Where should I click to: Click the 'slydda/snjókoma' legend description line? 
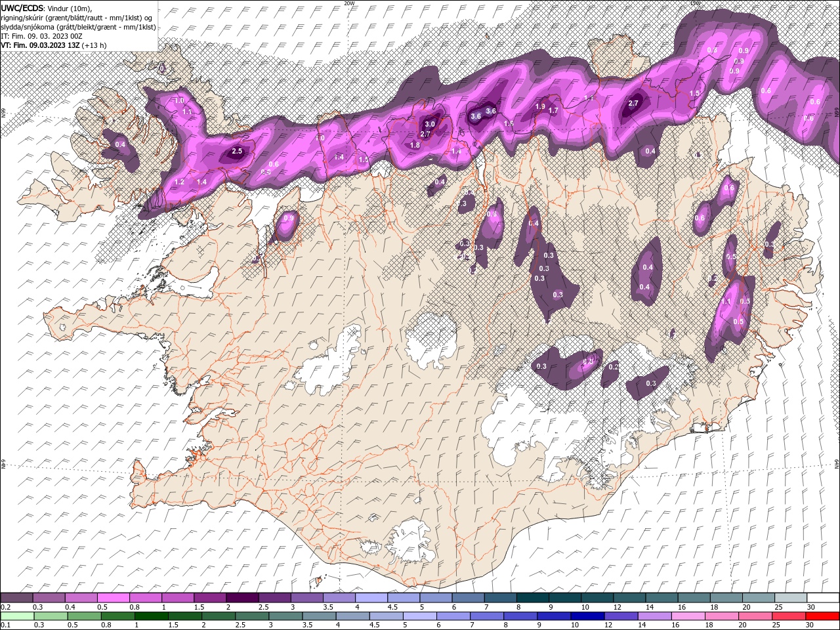tap(78, 27)
